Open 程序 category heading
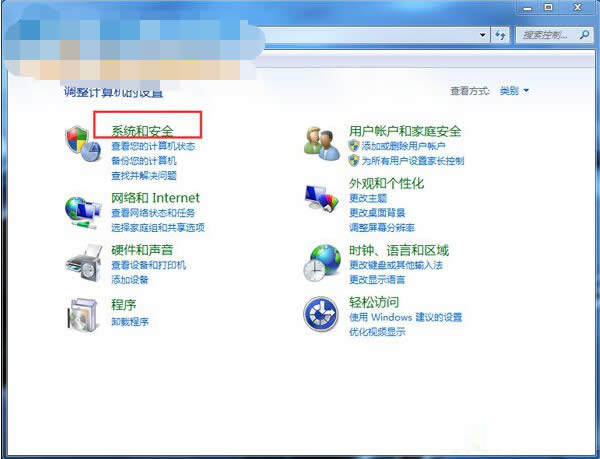Image resolution: width=600 pixels, height=459 pixels. pos(124,305)
